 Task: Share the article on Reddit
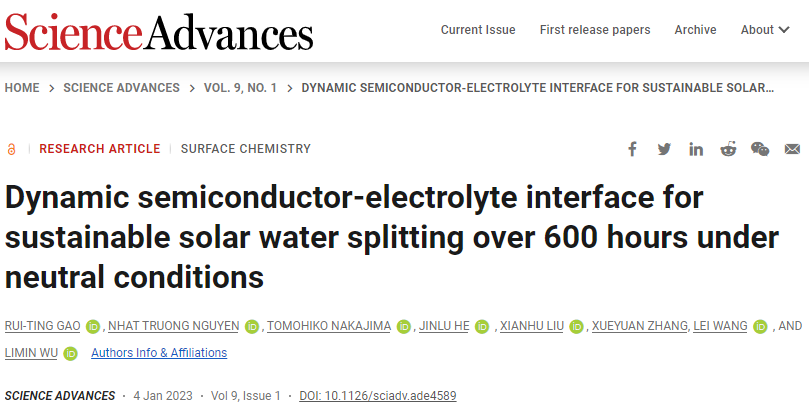728,149
